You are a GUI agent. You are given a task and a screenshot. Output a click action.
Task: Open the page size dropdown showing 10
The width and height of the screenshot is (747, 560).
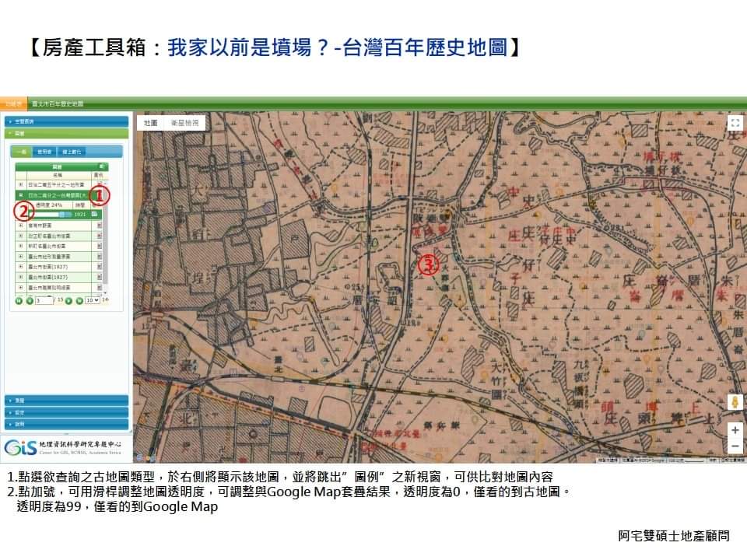click(93, 300)
